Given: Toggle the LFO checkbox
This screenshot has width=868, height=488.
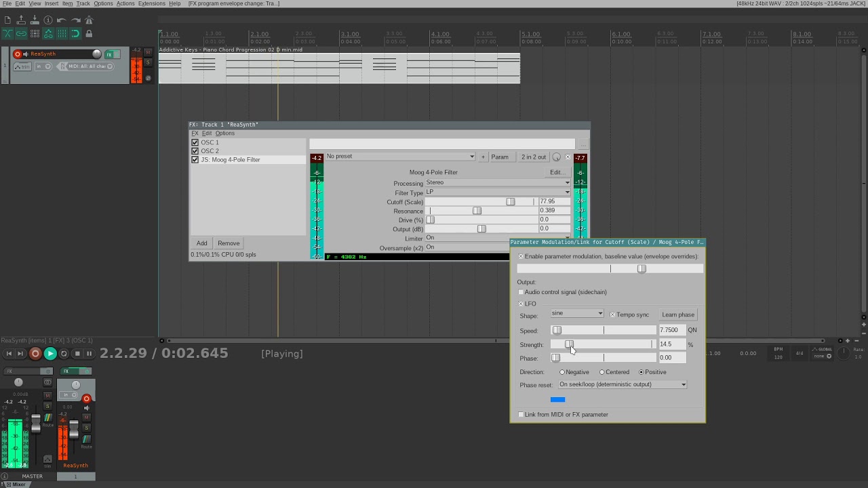Looking at the screenshot, I should [x=521, y=304].
